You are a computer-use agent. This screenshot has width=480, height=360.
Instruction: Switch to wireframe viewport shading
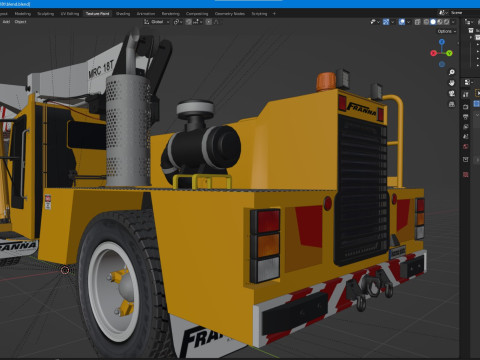point(426,22)
